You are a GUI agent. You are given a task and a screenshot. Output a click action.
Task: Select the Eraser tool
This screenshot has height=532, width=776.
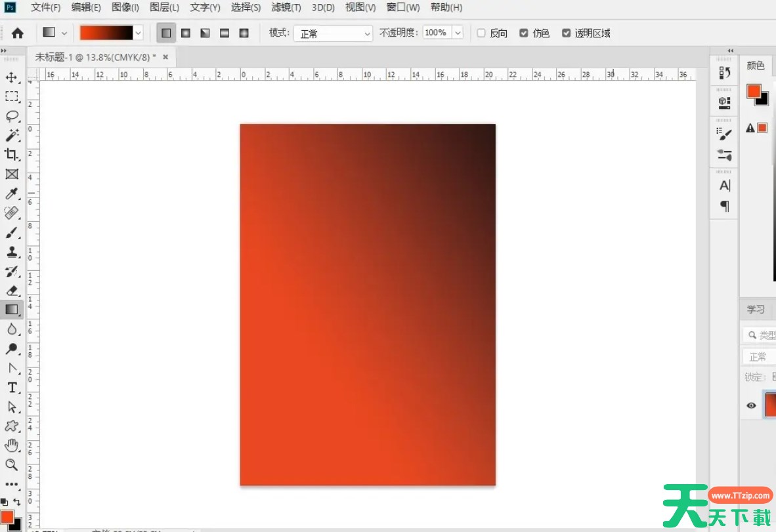[12, 290]
